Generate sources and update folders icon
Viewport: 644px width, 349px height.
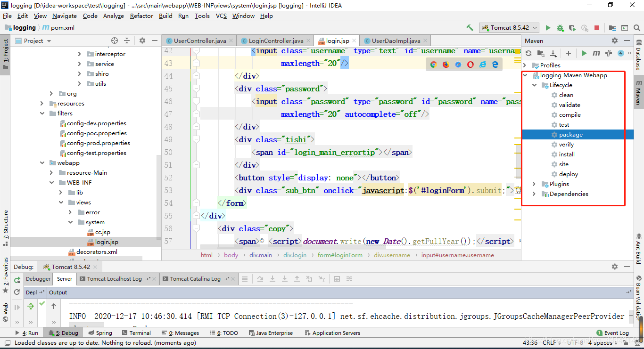coord(541,53)
